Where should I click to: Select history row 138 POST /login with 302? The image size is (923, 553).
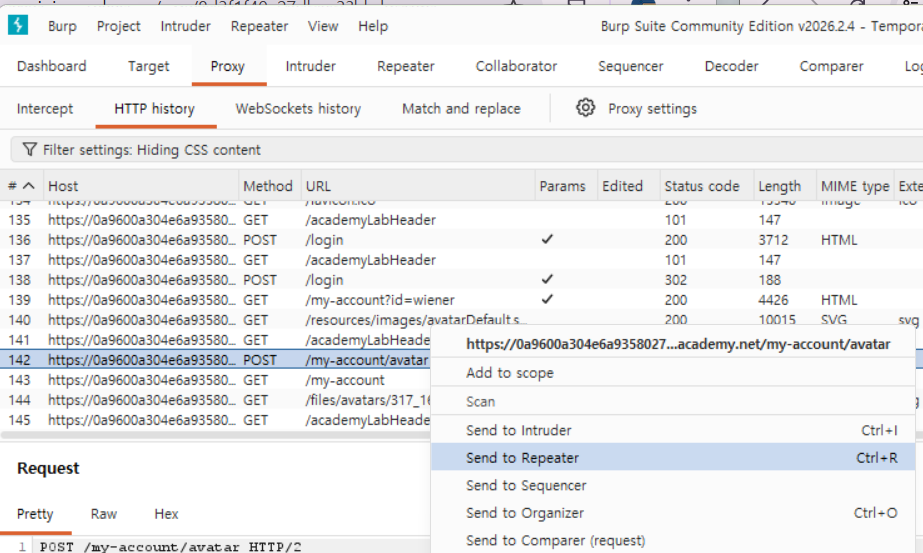point(462,280)
